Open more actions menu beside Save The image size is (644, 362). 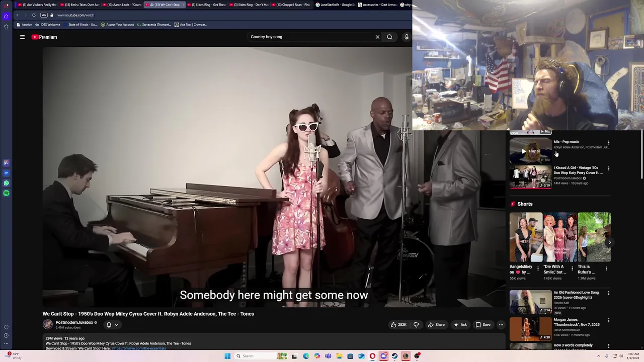tap(501, 325)
